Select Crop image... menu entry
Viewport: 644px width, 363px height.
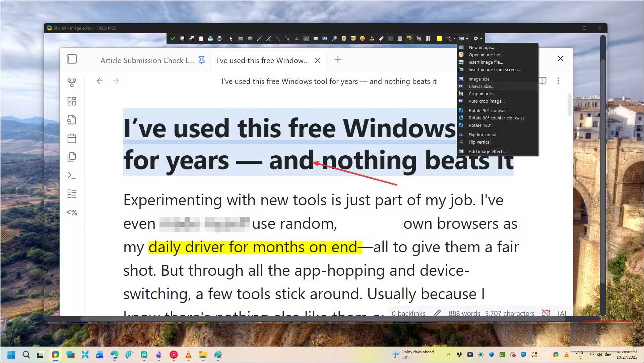(481, 94)
